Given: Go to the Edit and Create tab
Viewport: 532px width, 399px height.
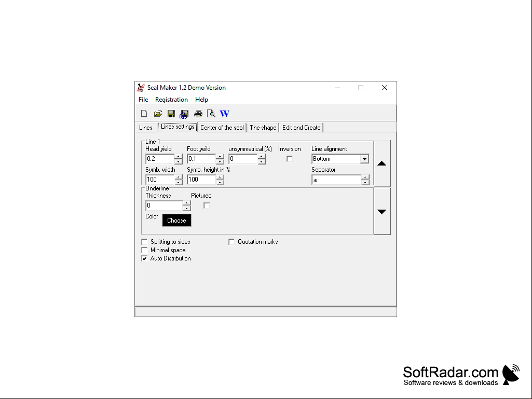Looking at the screenshot, I should point(301,128).
